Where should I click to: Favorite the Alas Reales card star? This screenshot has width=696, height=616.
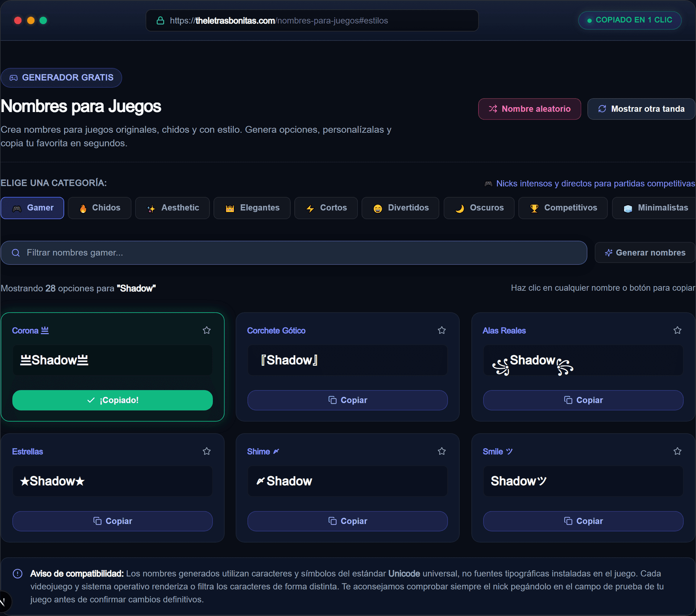(677, 330)
